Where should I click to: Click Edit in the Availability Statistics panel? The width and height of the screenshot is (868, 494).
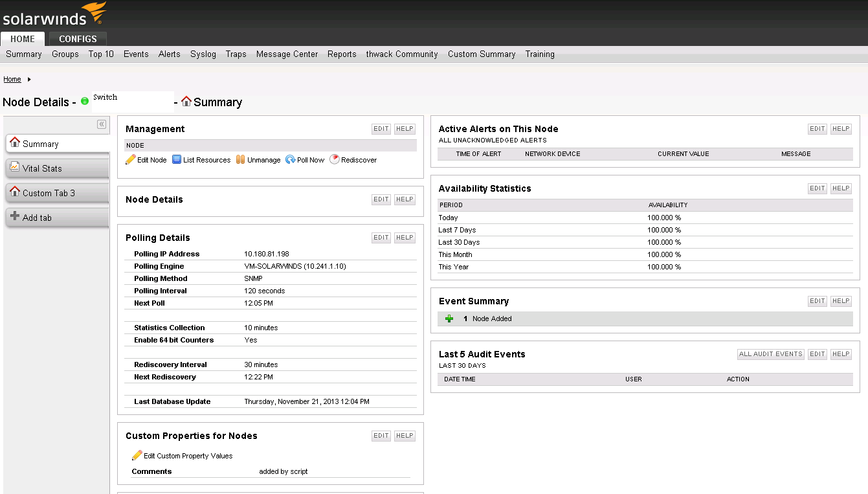pyautogui.click(x=818, y=188)
